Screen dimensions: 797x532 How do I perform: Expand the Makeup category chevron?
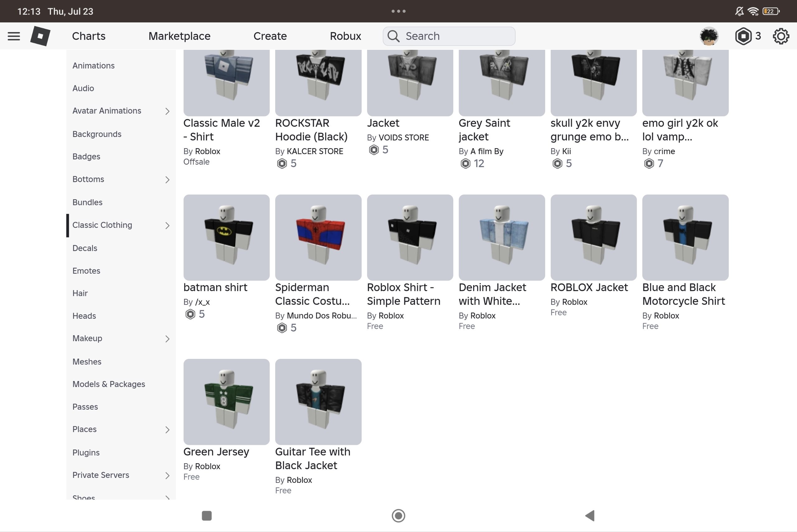167,339
